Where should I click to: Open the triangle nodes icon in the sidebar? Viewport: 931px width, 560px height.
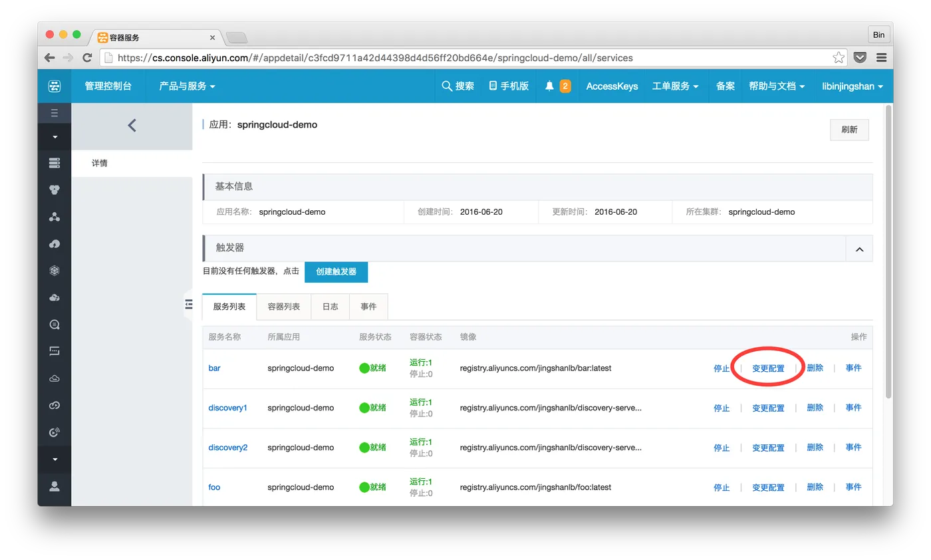click(55, 217)
